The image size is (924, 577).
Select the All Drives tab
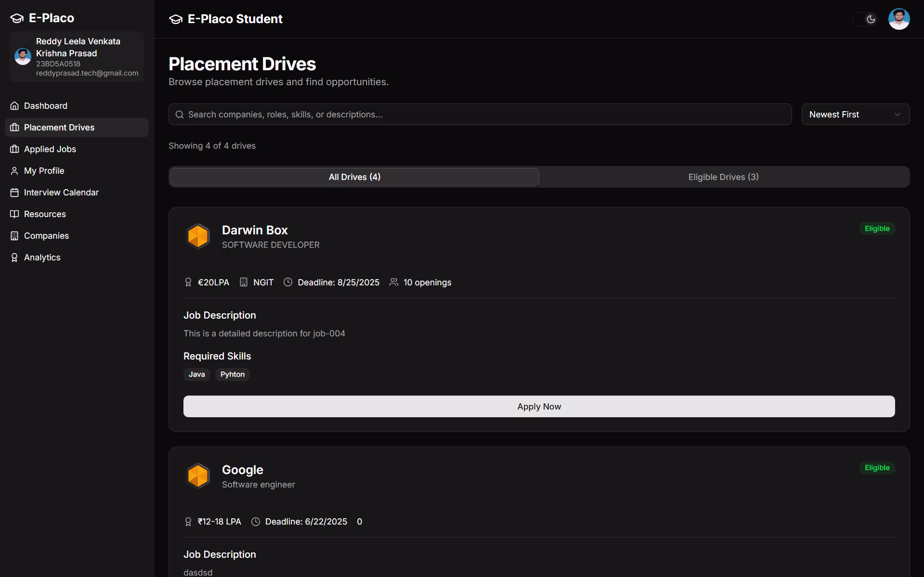354,177
